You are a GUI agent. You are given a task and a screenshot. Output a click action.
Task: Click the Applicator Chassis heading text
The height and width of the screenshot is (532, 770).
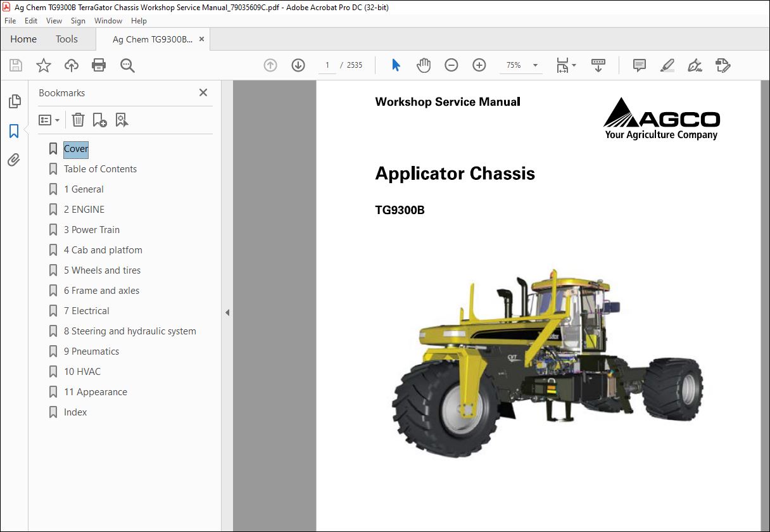point(455,174)
